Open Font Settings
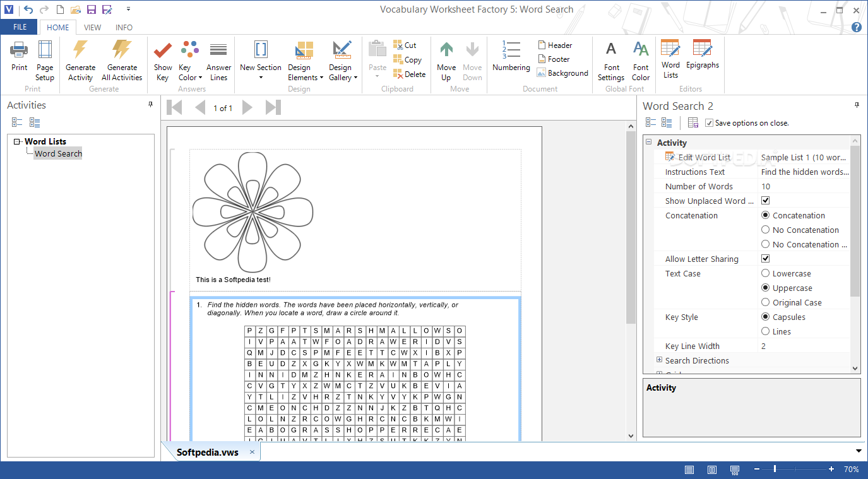 click(x=611, y=60)
